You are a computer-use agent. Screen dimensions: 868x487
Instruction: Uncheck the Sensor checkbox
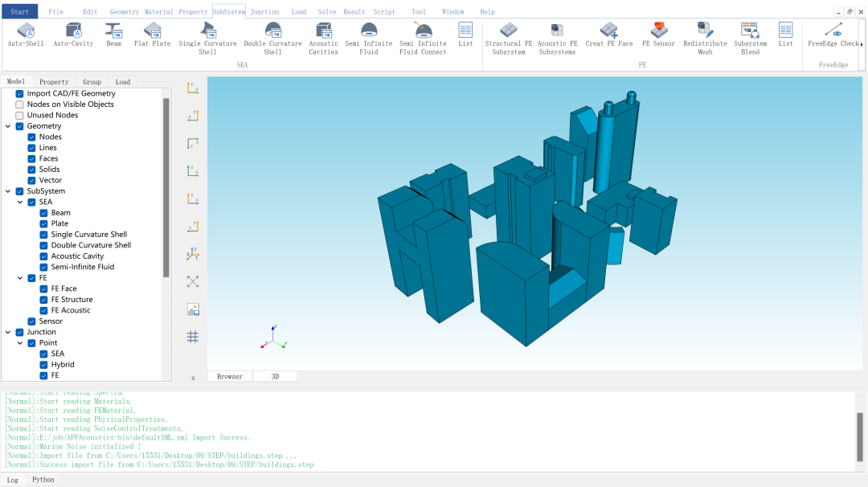tap(31, 321)
